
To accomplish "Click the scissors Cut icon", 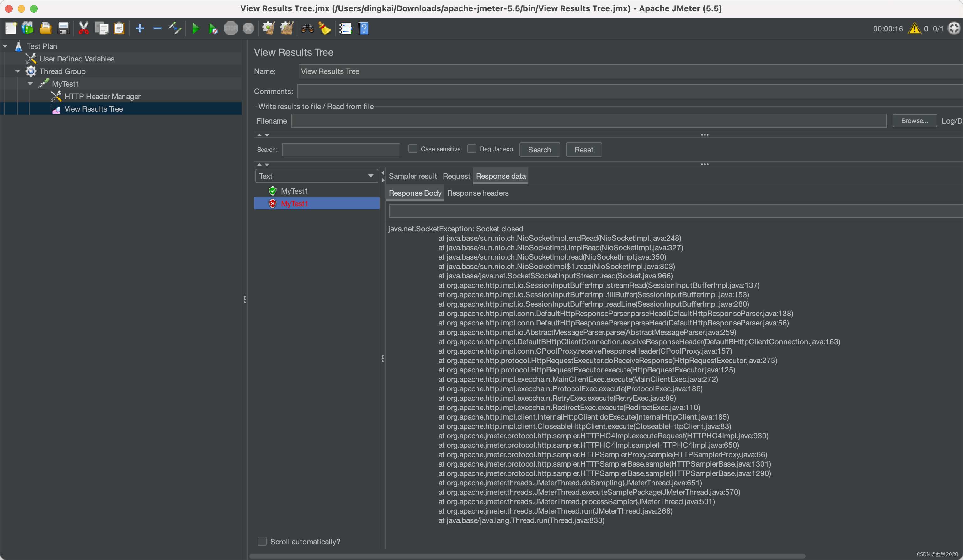I will coord(83,28).
